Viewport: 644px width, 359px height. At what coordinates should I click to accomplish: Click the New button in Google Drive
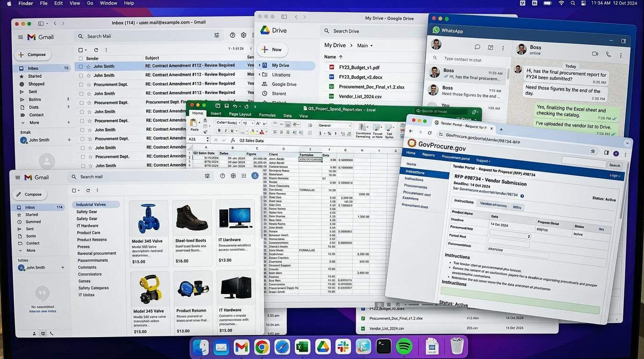coord(272,50)
